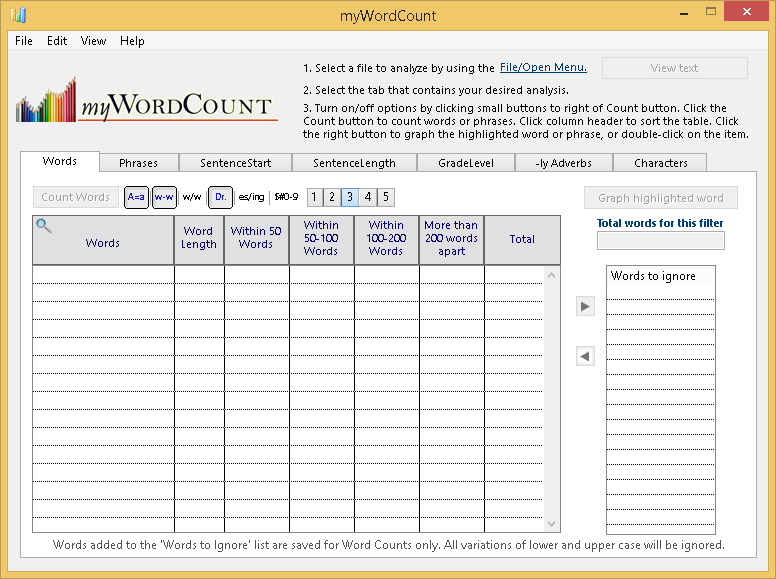
Task: Click right arrow to add ignored word
Action: pos(585,306)
